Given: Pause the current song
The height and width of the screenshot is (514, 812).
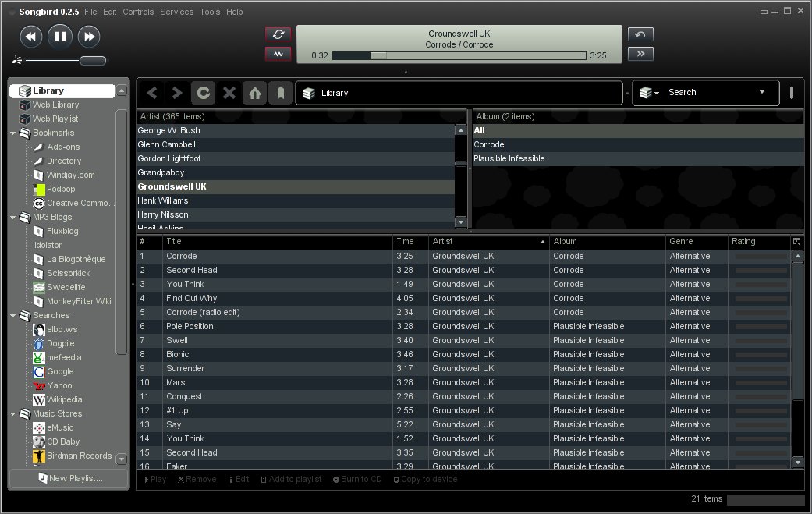Looking at the screenshot, I should 60,37.
